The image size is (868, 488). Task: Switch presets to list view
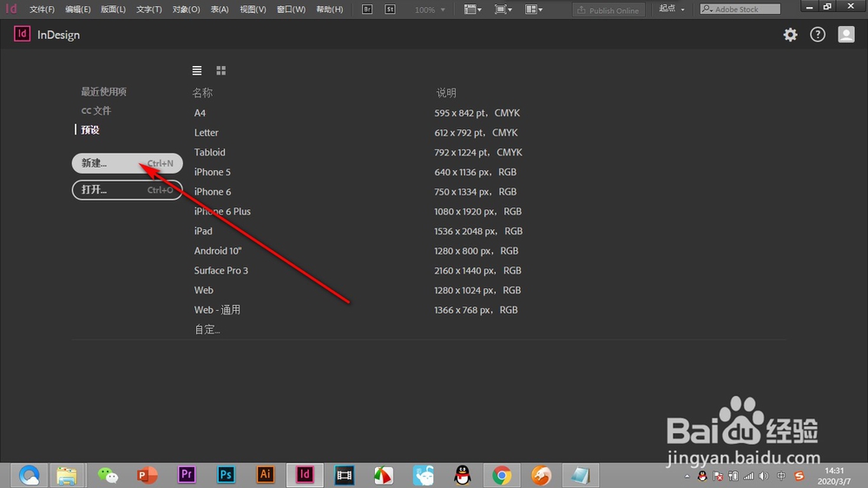click(196, 70)
